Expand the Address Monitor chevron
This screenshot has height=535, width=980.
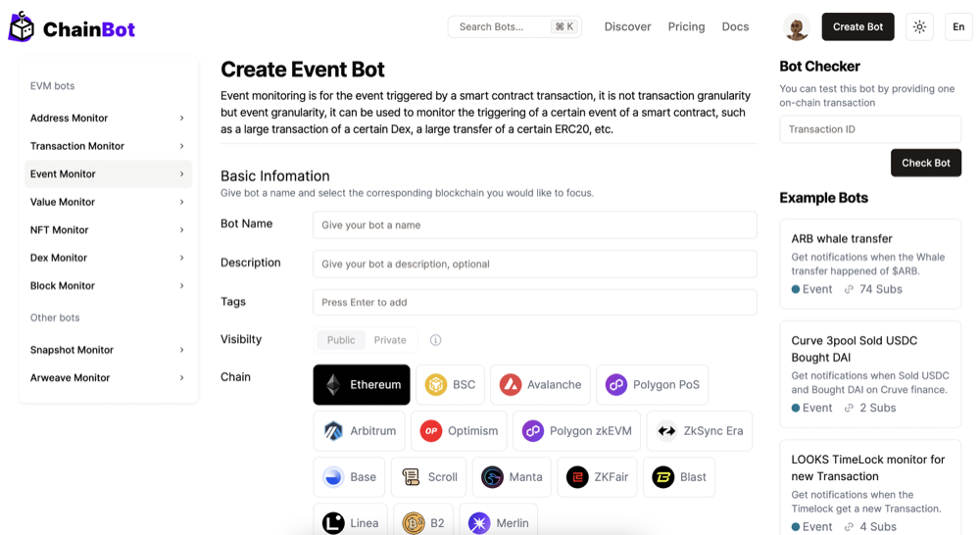[x=182, y=119]
